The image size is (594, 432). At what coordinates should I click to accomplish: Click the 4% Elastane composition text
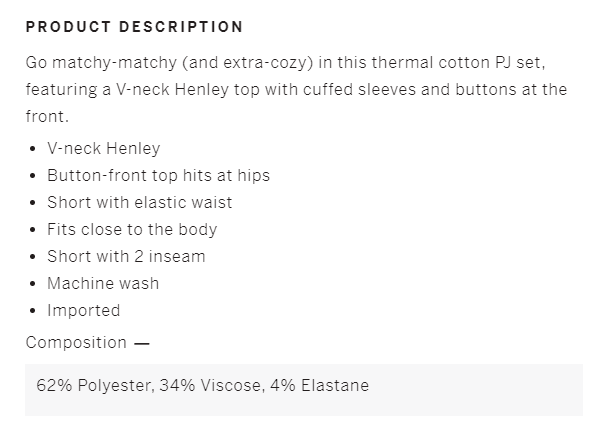[319, 386]
